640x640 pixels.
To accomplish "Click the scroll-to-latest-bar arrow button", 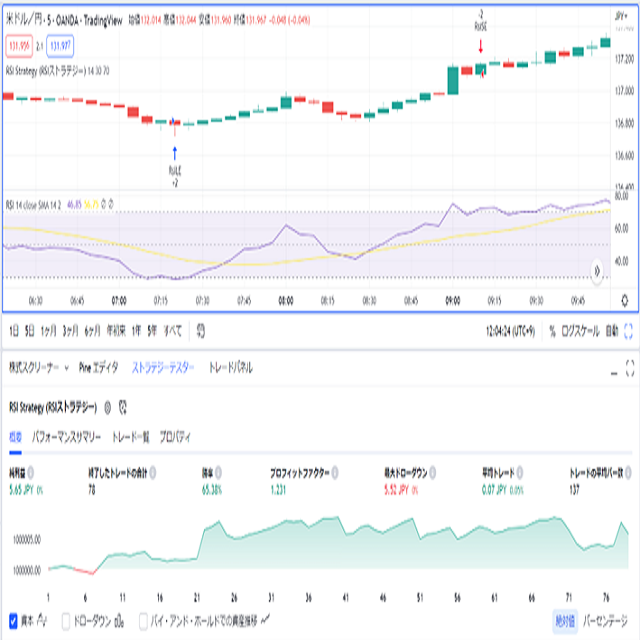I will [x=597, y=271].
